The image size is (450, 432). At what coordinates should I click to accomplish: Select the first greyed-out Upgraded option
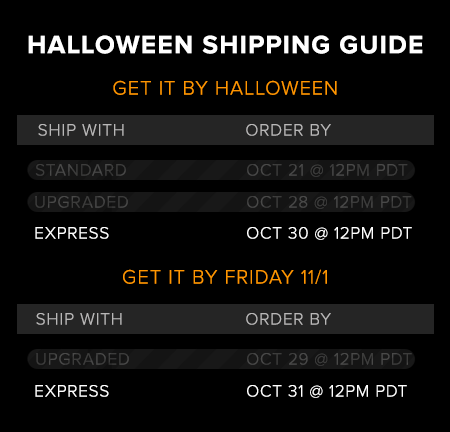pyautogui.click(x=81, y=202)
